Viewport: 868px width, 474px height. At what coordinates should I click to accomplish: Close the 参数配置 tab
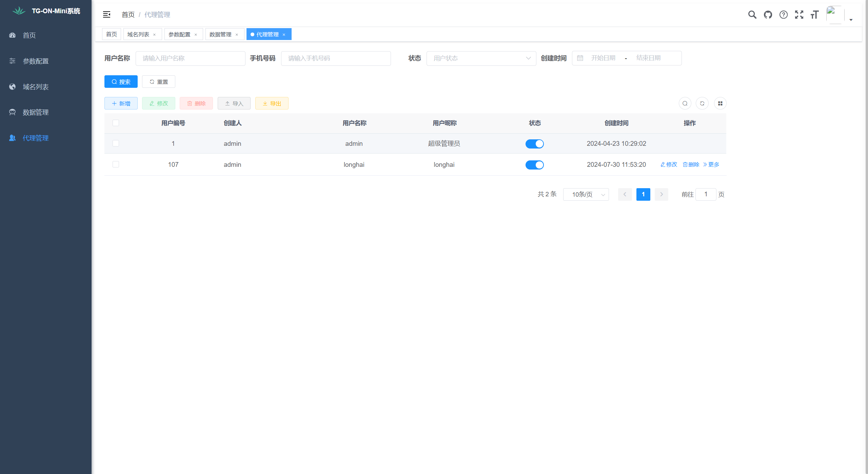pyautogui.click(x=196, y=35)
